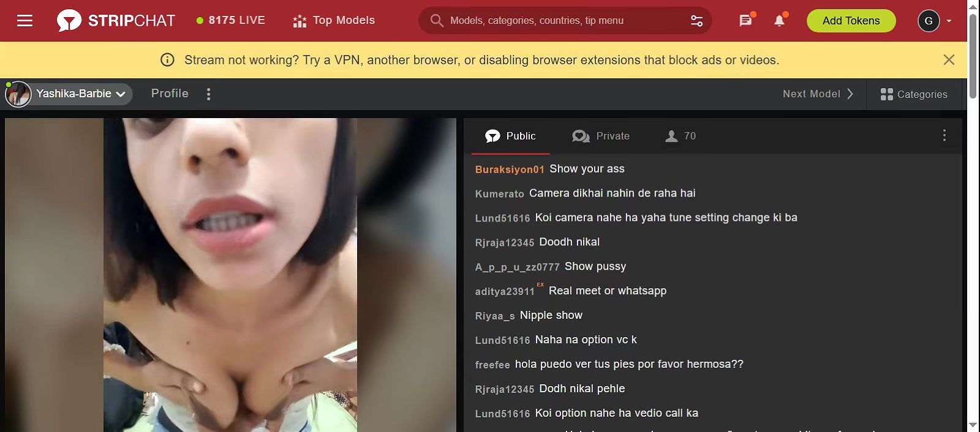Viewport: 980px width, 432px height.
Task: Switch to the Private chat tab
Action: click(601, 136)
